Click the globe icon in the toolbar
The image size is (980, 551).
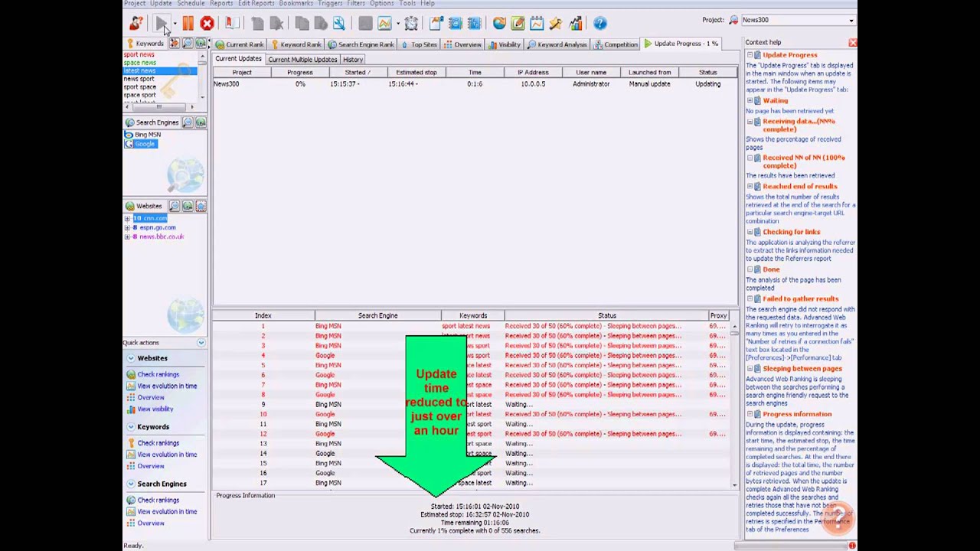click(x=499, y=24)
